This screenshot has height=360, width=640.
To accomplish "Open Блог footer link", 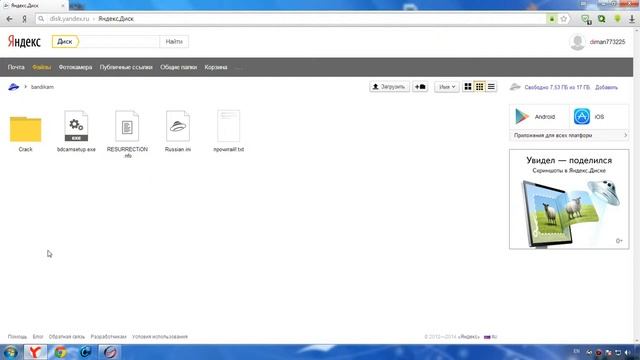I will pyautogui.click(x=38, y=337).
